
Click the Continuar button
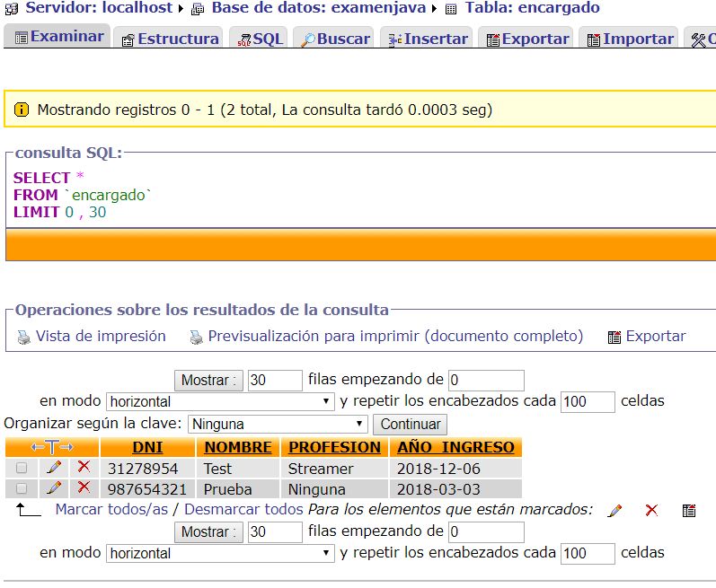[410, 425]
